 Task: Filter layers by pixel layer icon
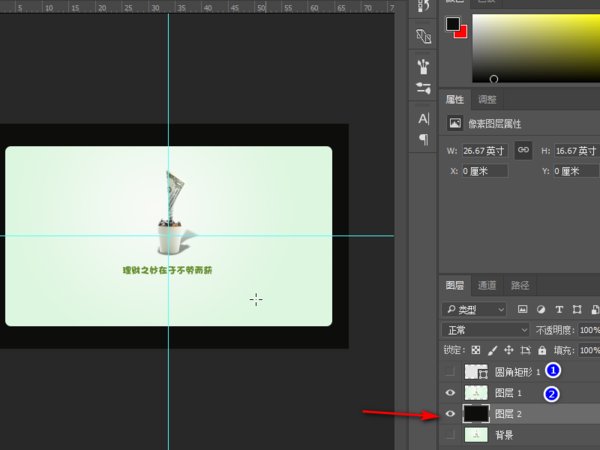pos(522,309)
